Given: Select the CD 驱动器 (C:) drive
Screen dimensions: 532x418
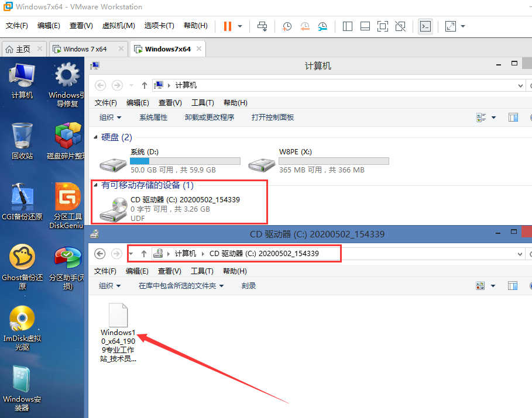Looking at the screenshot, I should (170, 209).
